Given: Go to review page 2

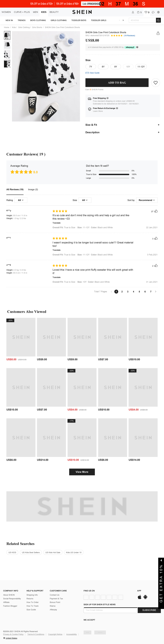Looking at the screenshot, I should (x=122, y=292).
